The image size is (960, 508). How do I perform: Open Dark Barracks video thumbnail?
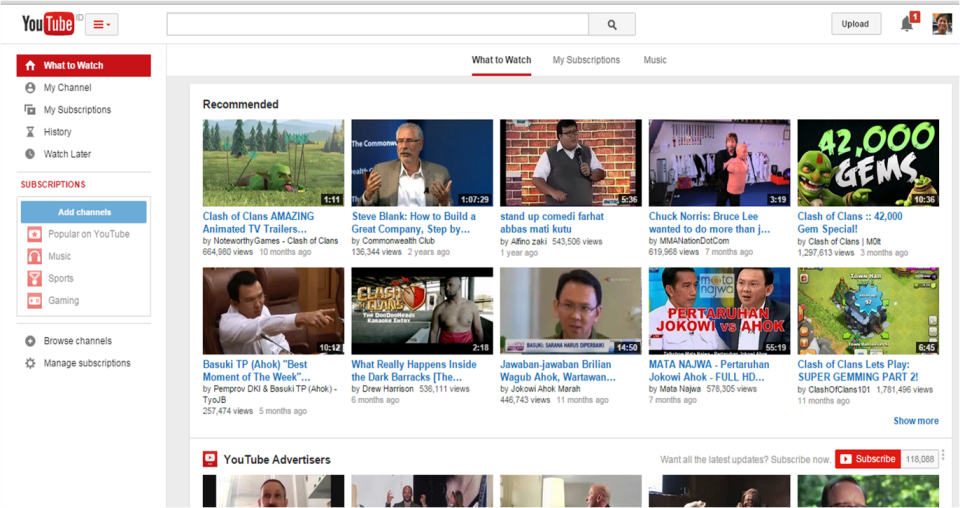(422, 311)
